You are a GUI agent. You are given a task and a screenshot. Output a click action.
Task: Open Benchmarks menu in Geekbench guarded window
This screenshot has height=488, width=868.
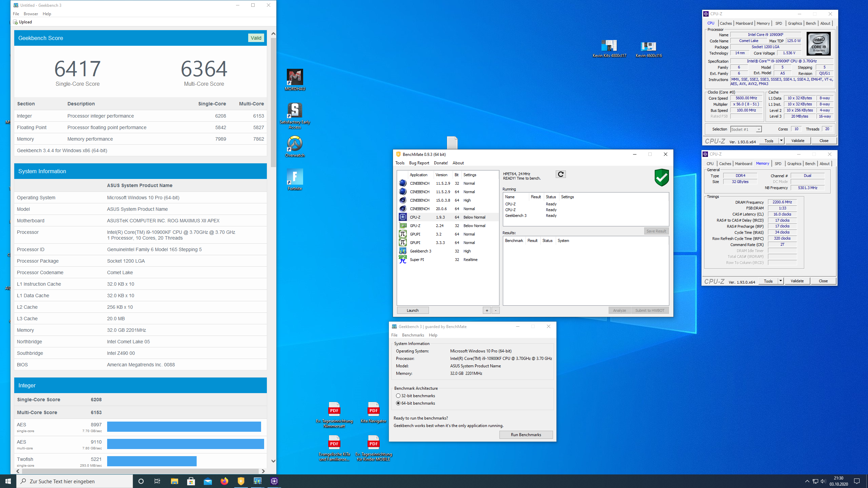tap(413, 335)
